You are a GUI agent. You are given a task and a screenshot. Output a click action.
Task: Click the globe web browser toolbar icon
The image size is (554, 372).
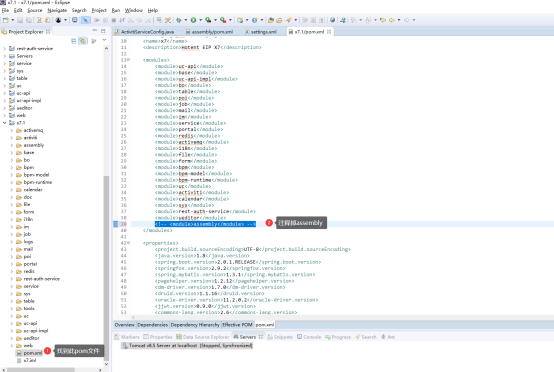332,20
